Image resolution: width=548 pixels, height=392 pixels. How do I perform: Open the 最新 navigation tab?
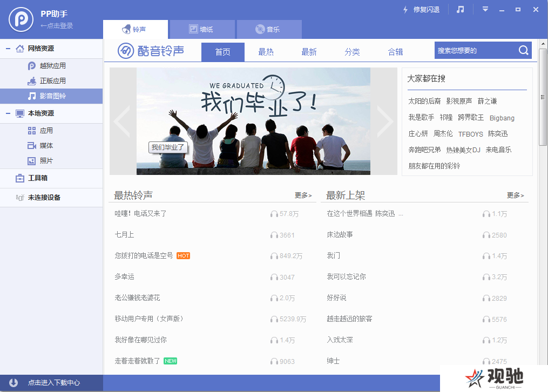tap(309, 52)
